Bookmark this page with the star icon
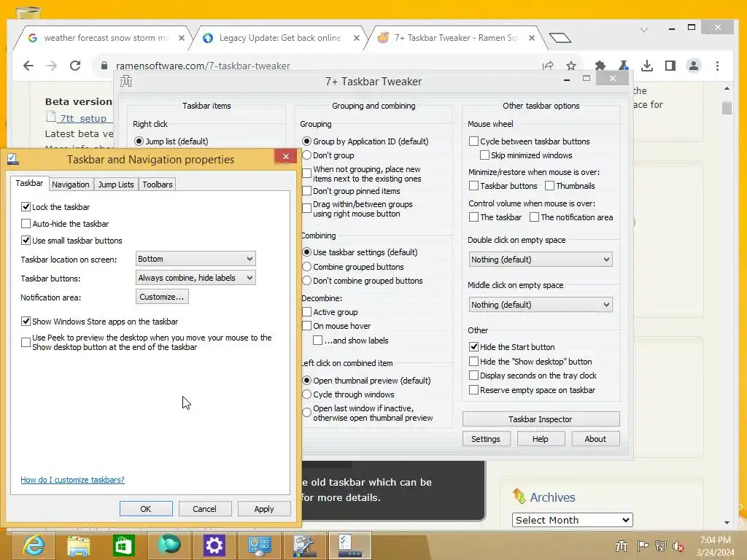This screenshot has width=747, height=560. pos(571,66)
